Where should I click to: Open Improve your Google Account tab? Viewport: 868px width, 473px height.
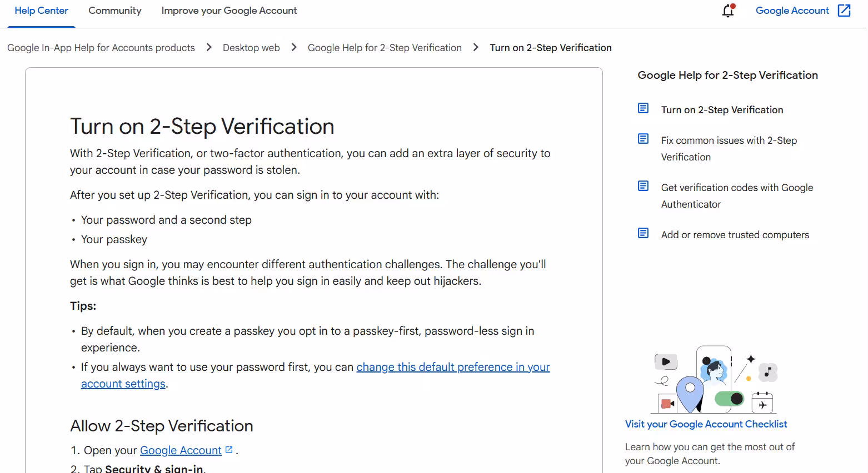pos(229,11)
